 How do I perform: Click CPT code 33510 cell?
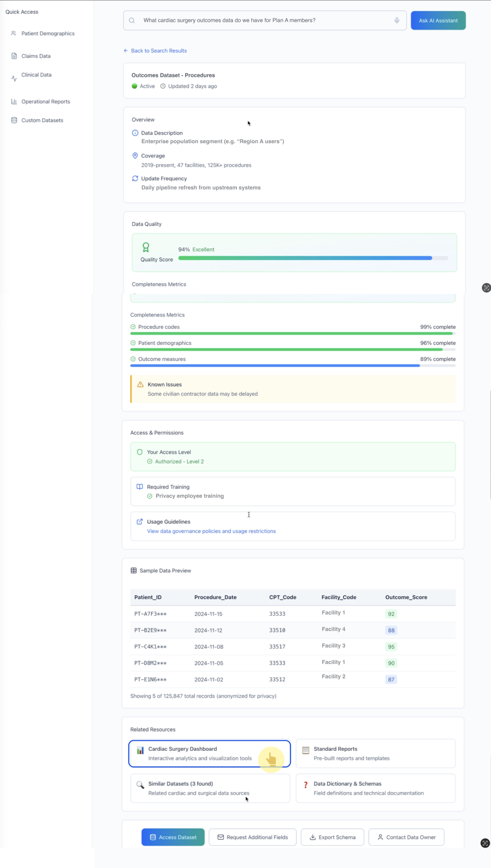tap(277, 630)
